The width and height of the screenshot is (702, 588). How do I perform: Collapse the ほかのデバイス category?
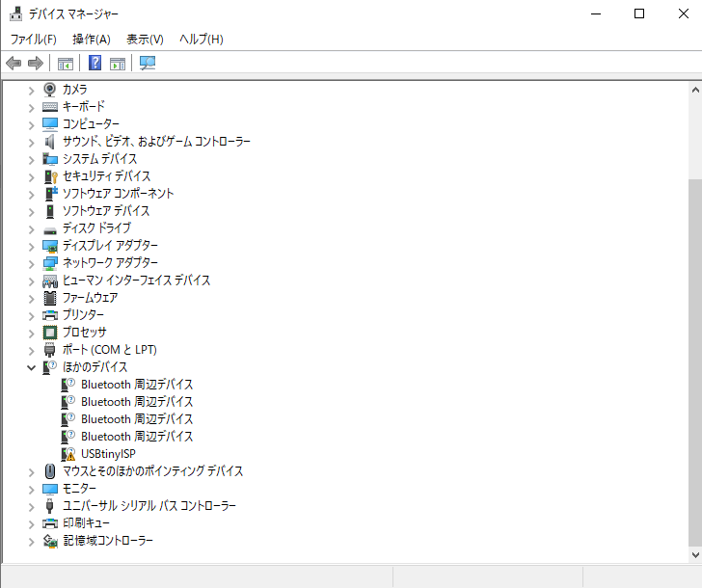click(x=31, y=368)
